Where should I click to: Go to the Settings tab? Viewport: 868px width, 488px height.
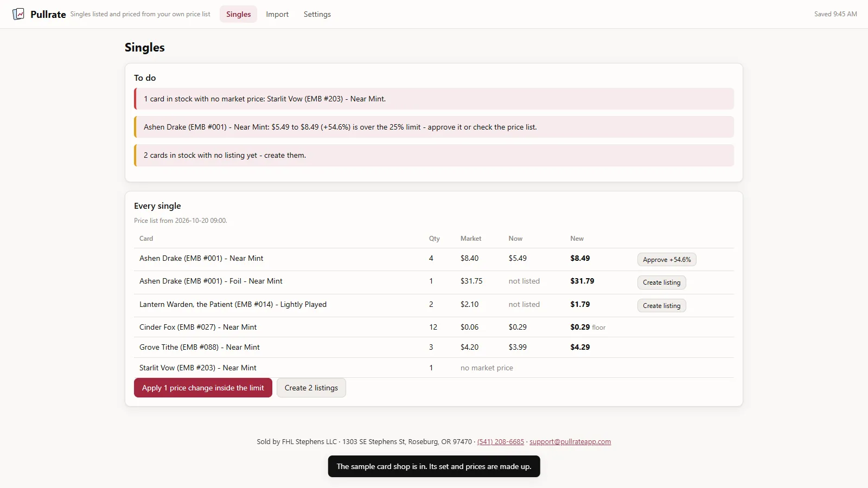(317, 14)
